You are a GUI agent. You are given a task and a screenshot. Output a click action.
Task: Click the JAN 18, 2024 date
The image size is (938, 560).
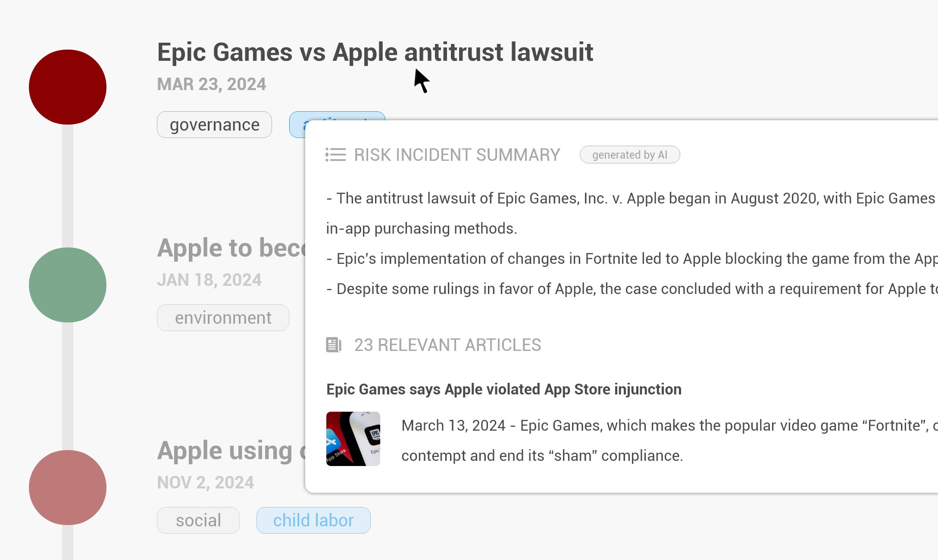pyautogui.click(x=209, y=280)
